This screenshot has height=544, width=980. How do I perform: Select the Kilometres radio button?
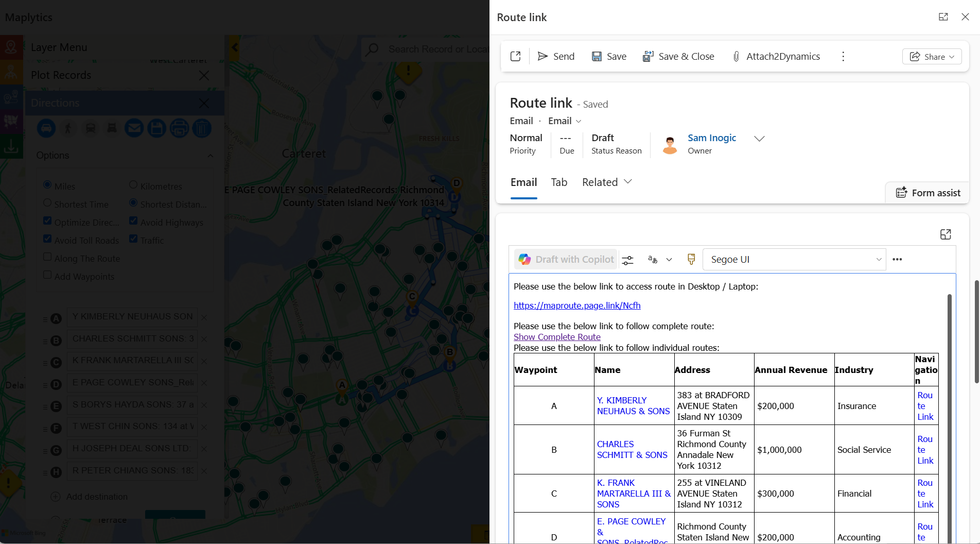click(133, 185)
